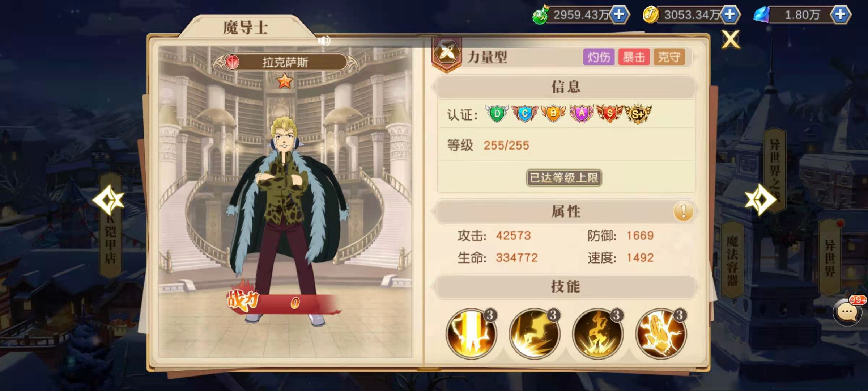Viewport: 868px width, 391px height.
Task: Add more blue diamonds
Action: pyautogui.click(x=841, y=15)
